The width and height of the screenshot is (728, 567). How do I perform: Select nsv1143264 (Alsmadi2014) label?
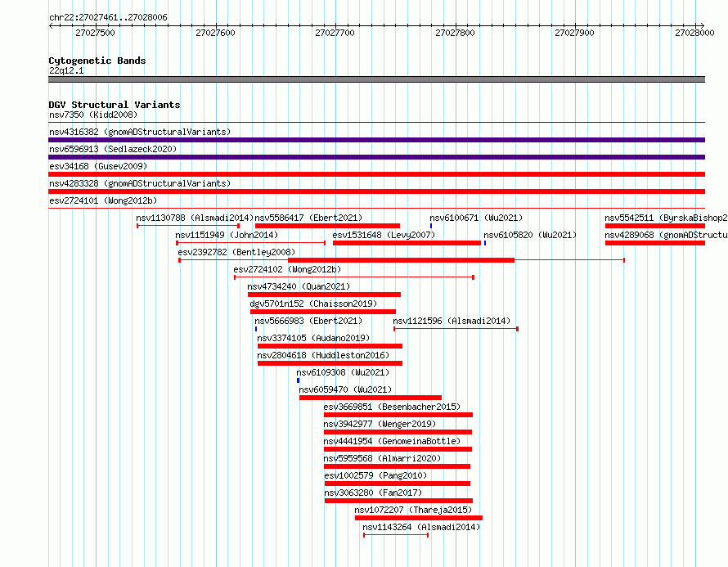point(421,527)
